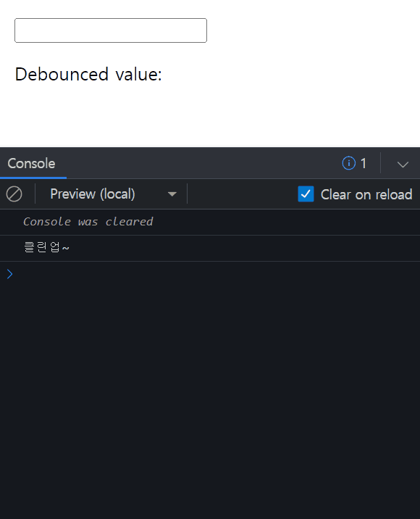Click the white checkmark inside the blue box
This screenshot has height=519, width=420.
[x=306, y=194]
